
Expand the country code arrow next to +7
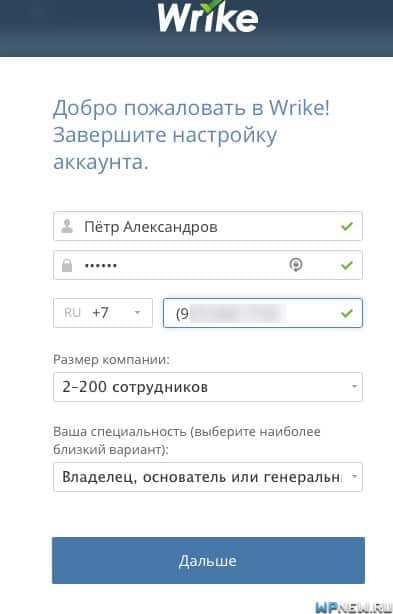tap(137, 313)
